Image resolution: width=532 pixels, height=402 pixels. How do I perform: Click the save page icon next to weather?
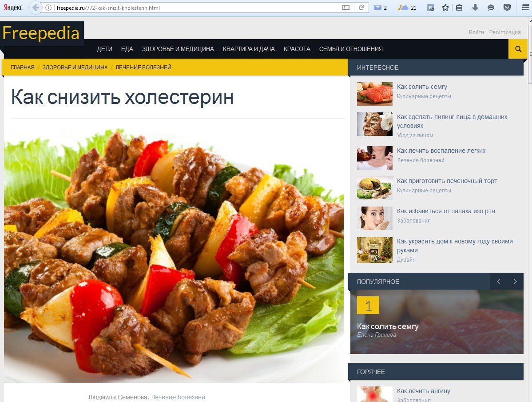(x=430, y=8)
